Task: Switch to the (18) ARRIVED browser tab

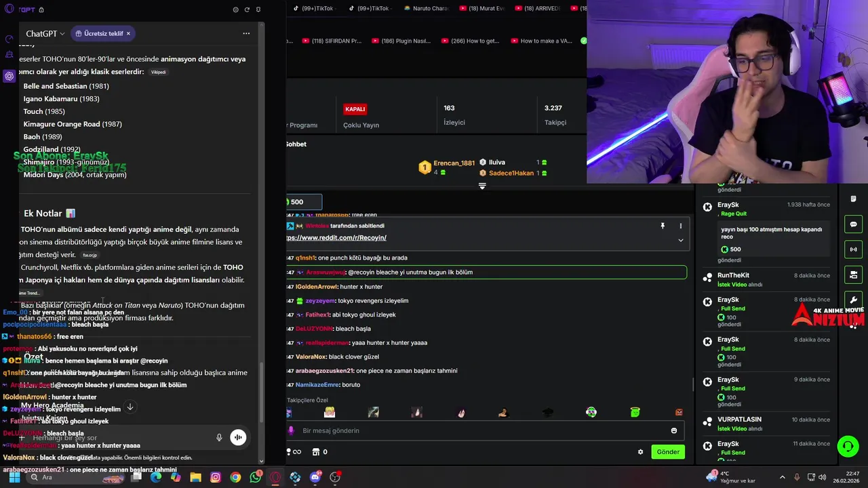Action: (x=537, y=9)
